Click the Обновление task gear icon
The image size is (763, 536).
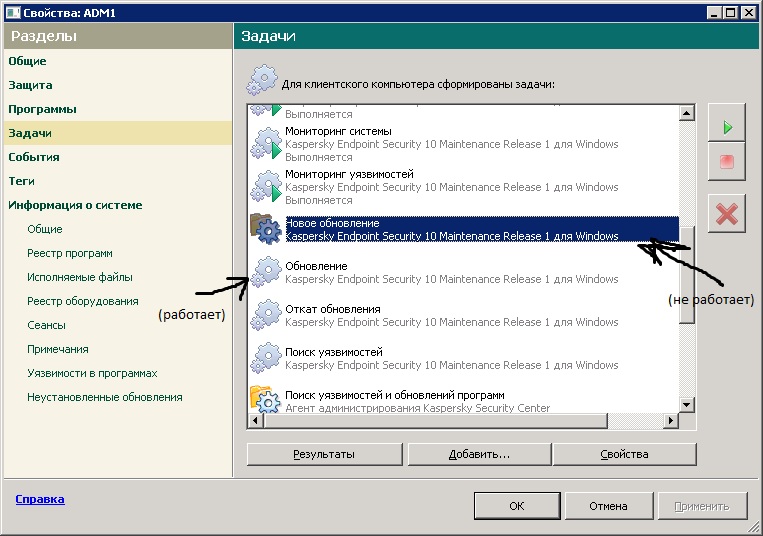(x=266, y=272)
